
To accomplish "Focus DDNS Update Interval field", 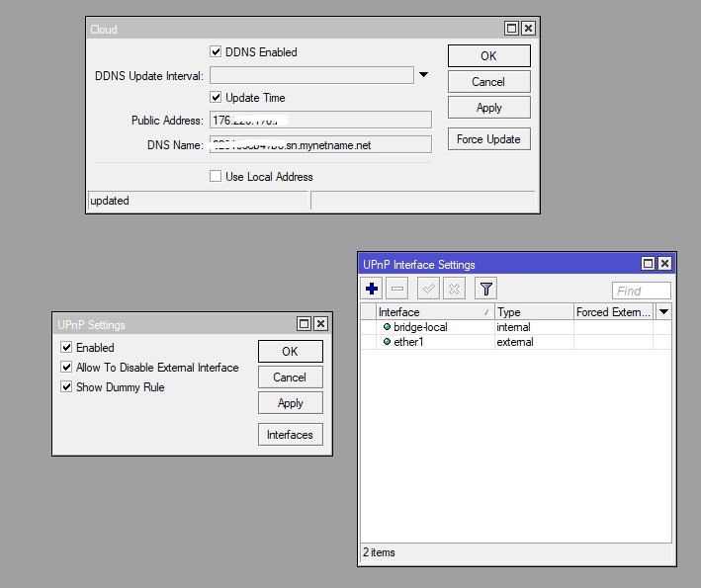I will (x=311, y=75).
